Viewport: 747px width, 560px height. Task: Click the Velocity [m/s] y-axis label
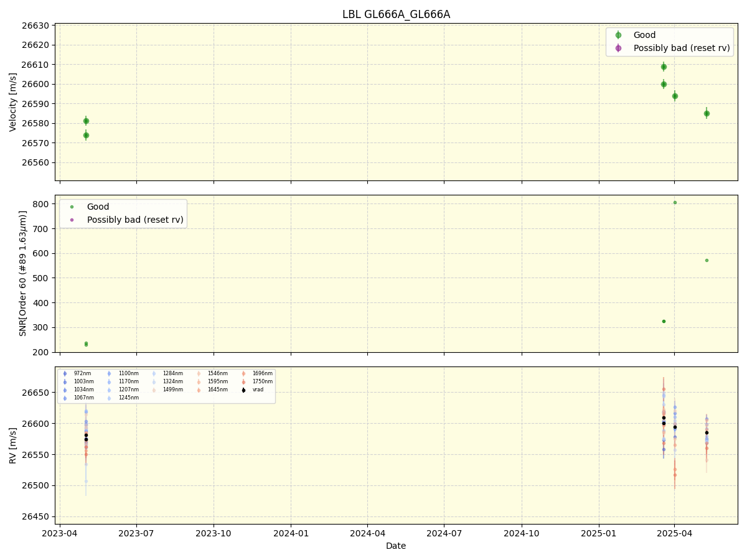click(x=13, y=102)
